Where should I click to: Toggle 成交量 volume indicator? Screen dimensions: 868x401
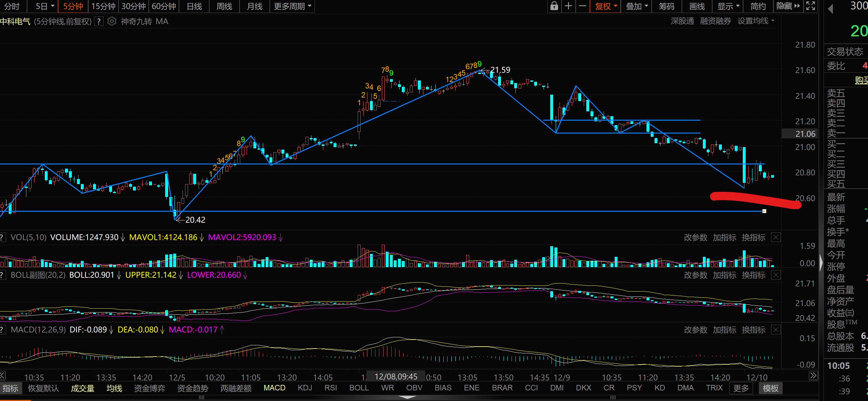(82, 388)
